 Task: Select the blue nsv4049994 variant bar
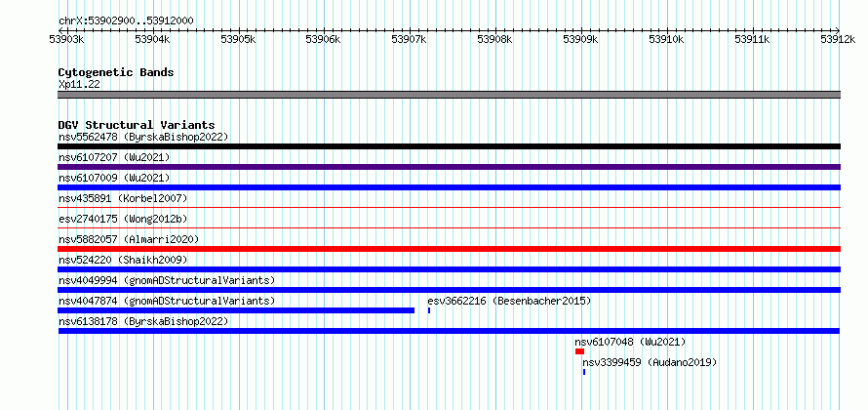[x=449, y=290]
